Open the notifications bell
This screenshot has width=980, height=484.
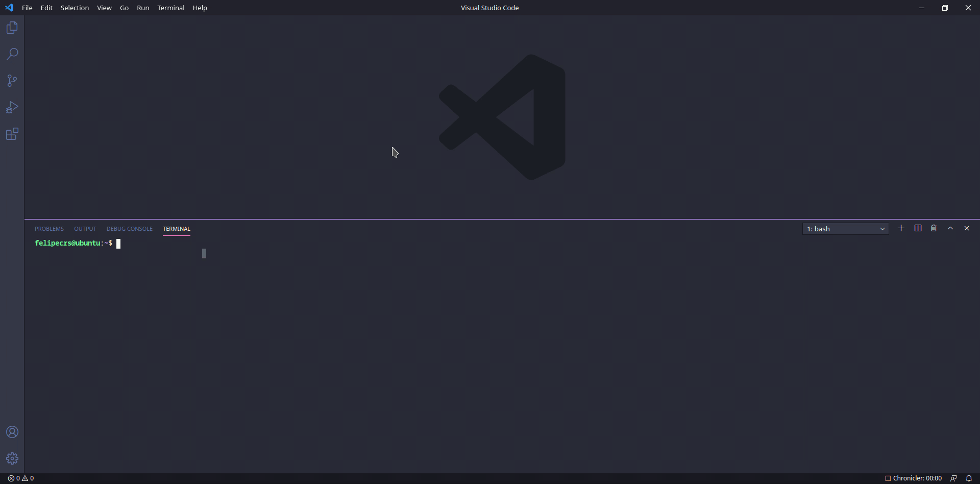[x=969, y=478]
